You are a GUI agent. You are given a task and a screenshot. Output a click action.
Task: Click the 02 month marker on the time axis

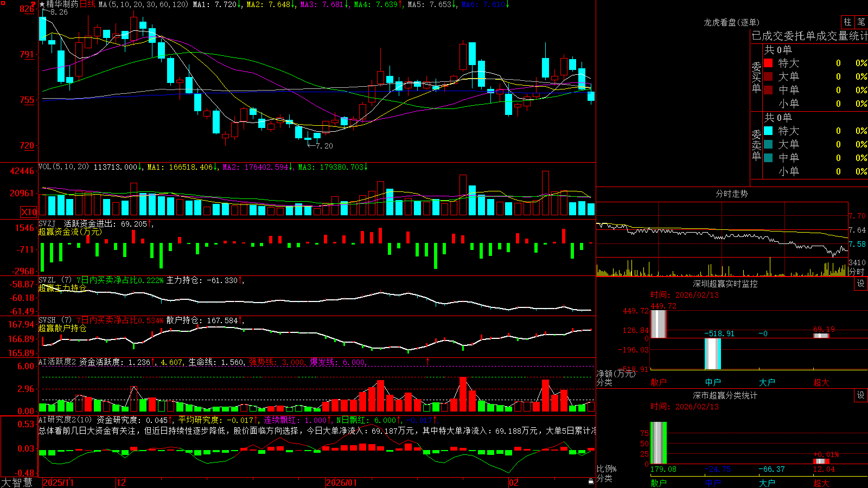click(x=514, y=483)
